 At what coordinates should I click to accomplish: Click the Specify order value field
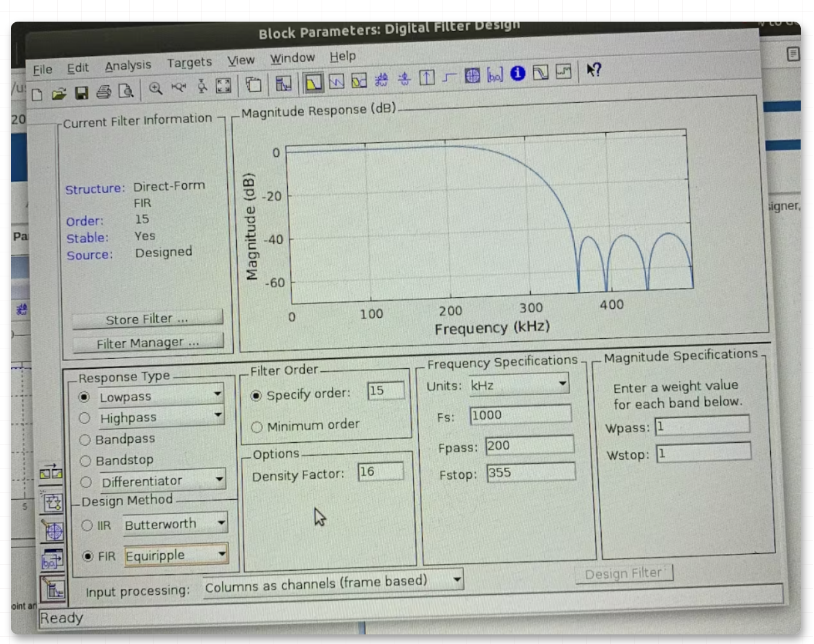click(x=386, y=391)
